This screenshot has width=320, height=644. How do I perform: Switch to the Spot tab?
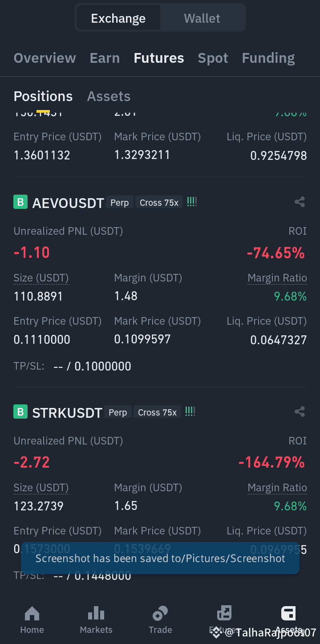[213, 58]
